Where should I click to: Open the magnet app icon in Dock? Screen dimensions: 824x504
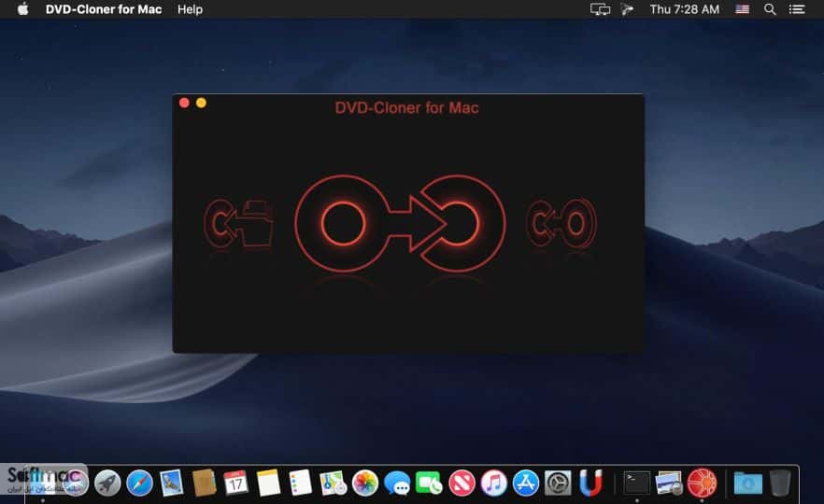click(590, 483)
